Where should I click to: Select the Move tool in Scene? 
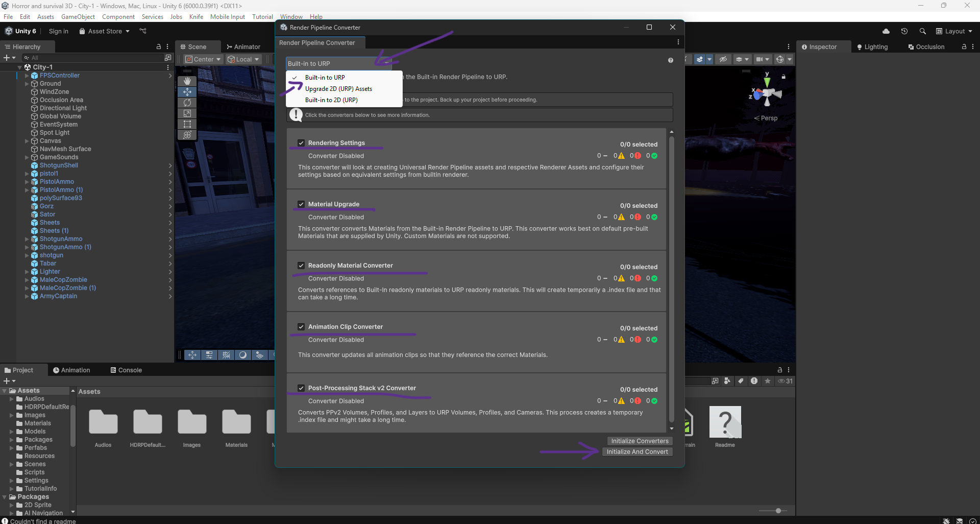click(187, 92)
